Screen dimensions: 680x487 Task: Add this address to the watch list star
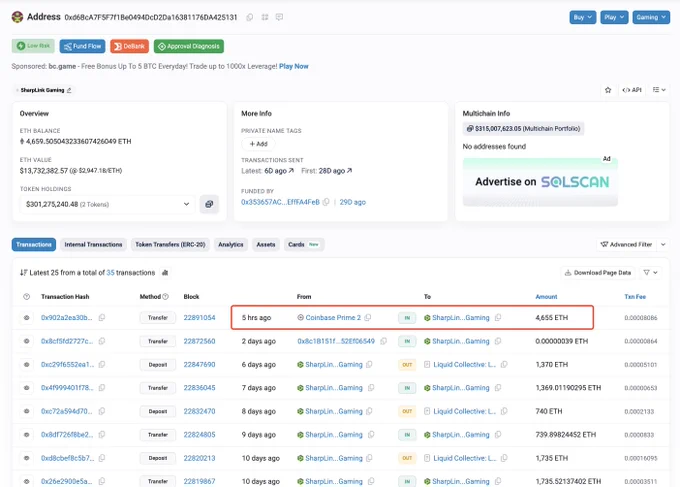click(608, 90)
